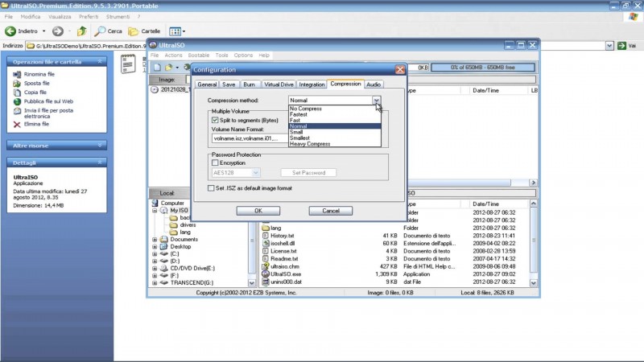Click the Up folder icon in Explorer

pyautogui.click(x=82, y=31)
